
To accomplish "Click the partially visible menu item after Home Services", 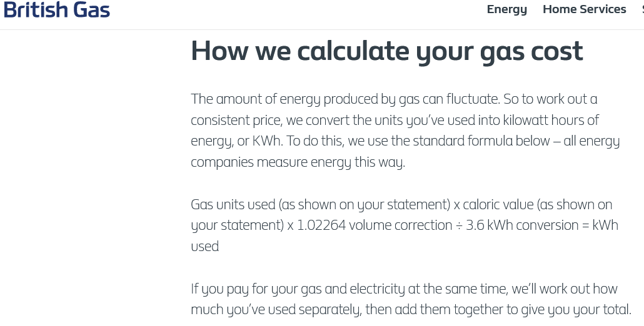I will pyautogui.click(x=643, y=9).
